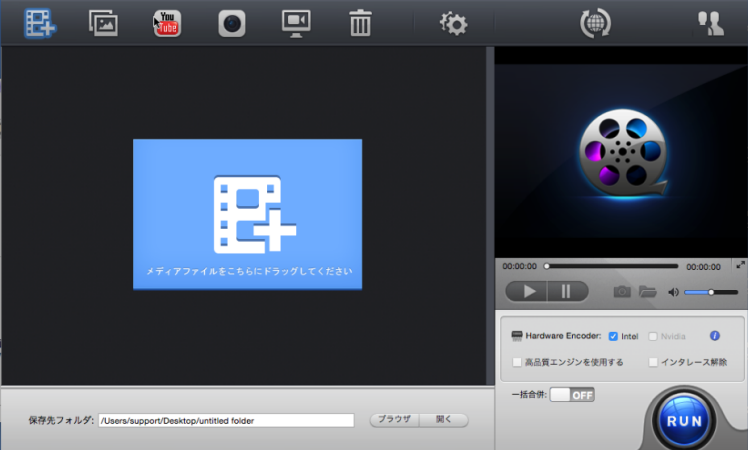Click the camera recorder toolbar icon

coord(232,23)
